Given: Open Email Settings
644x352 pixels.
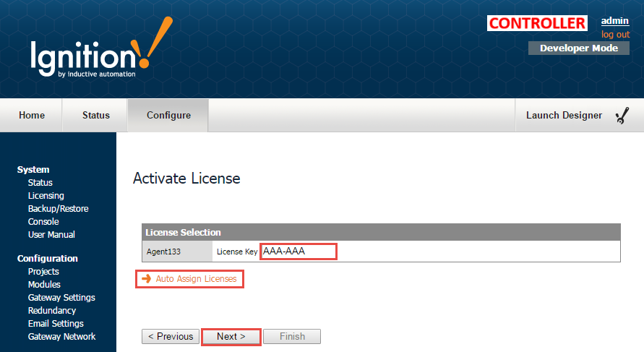Looking at the screenshot, I should tap(56, 324).
